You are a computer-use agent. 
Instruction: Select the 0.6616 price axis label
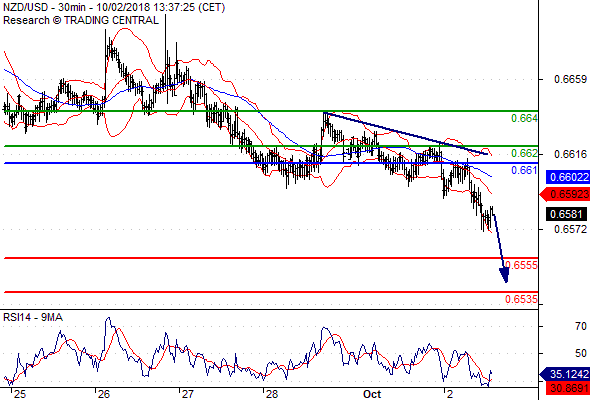click(570, 154)
